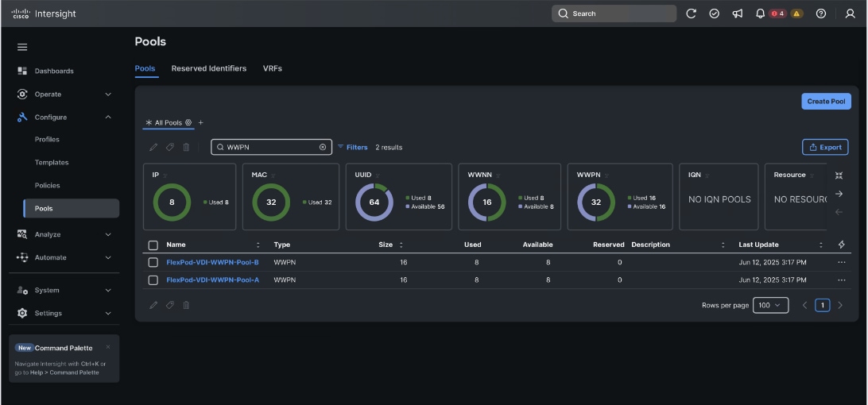Click the bottom tag icon
Screen dimensions: 868x405
[x=170, y=305]
